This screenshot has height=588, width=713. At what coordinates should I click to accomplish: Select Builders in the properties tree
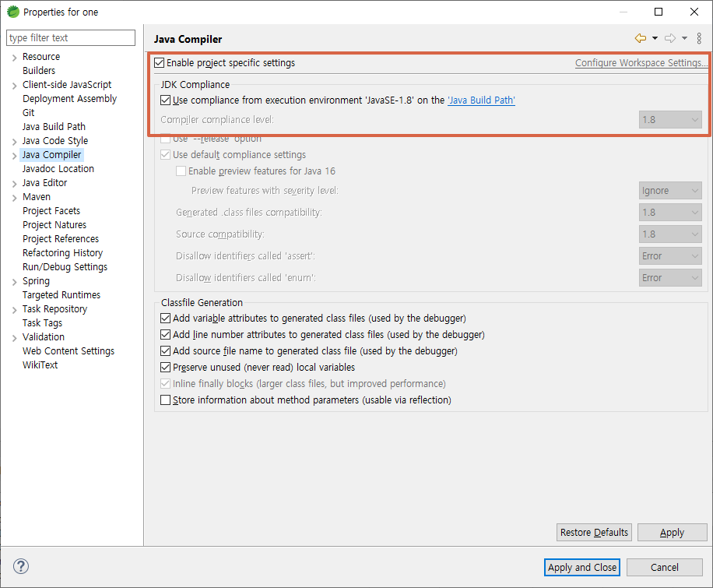point(39,71)
